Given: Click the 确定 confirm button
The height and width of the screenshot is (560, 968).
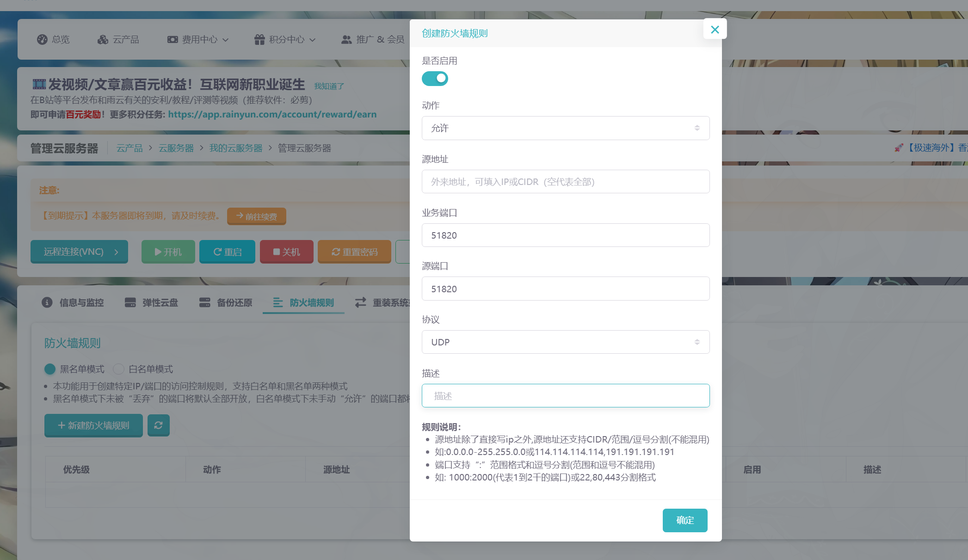Looking at the screenshot, I should tap(684, 520).
